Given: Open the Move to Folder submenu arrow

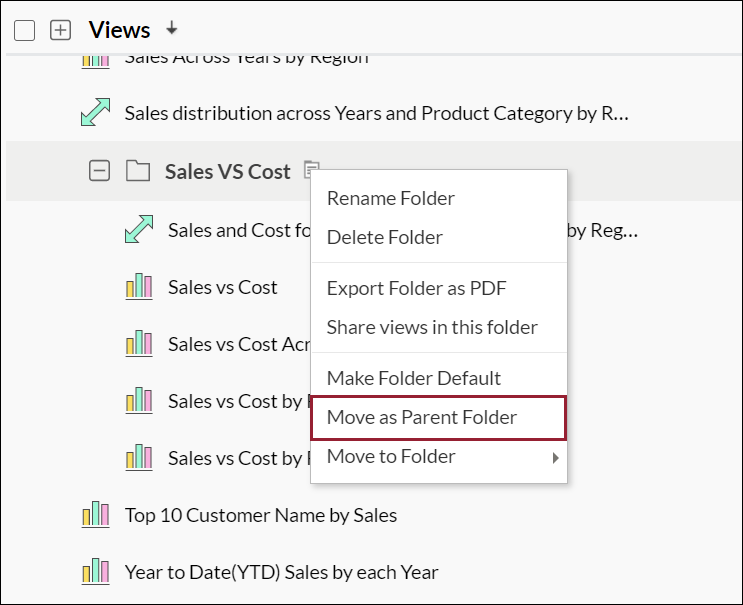Looking at the screenshot, I should [554, 458].
